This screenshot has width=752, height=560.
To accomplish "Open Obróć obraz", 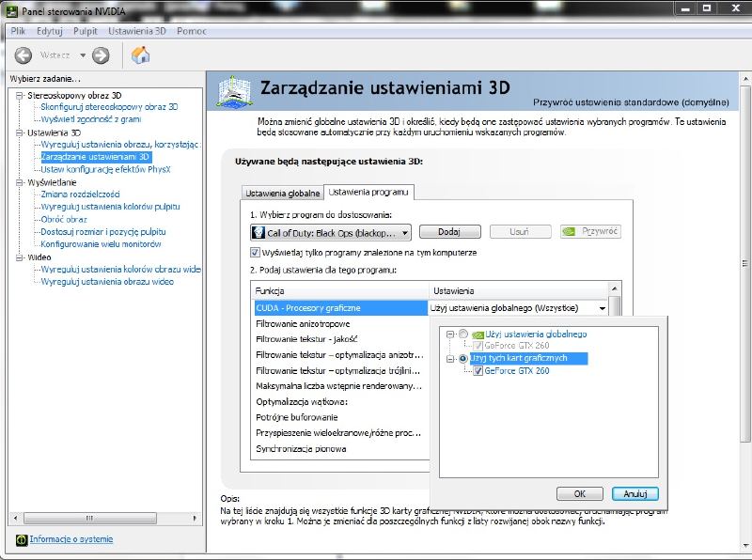I will point(64,220).
